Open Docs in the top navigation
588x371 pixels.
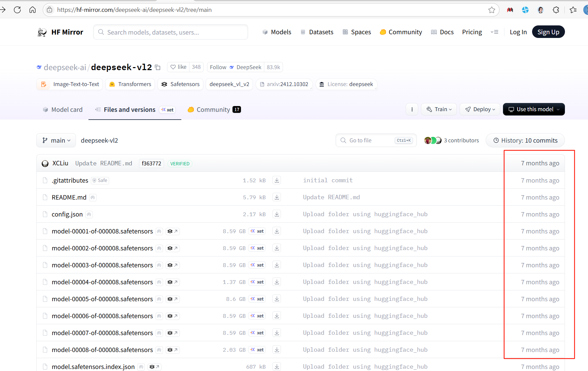pos(442,32)
